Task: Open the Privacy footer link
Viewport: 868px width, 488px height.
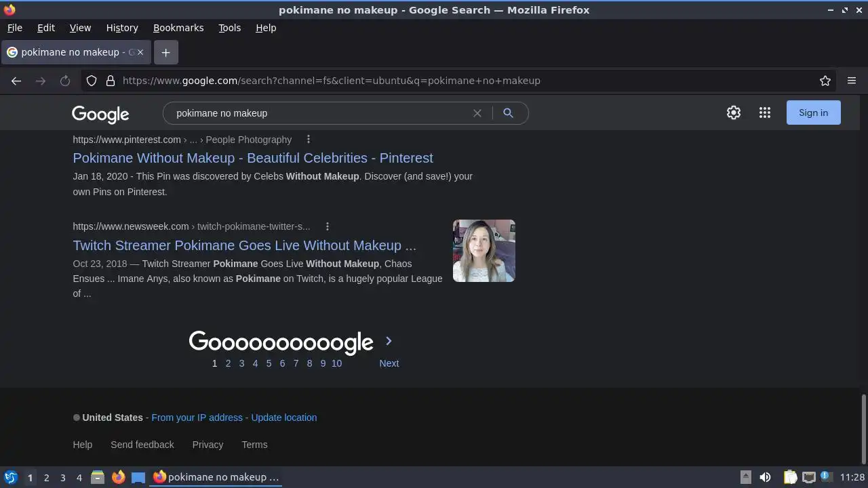Action: tap(208, 445)
